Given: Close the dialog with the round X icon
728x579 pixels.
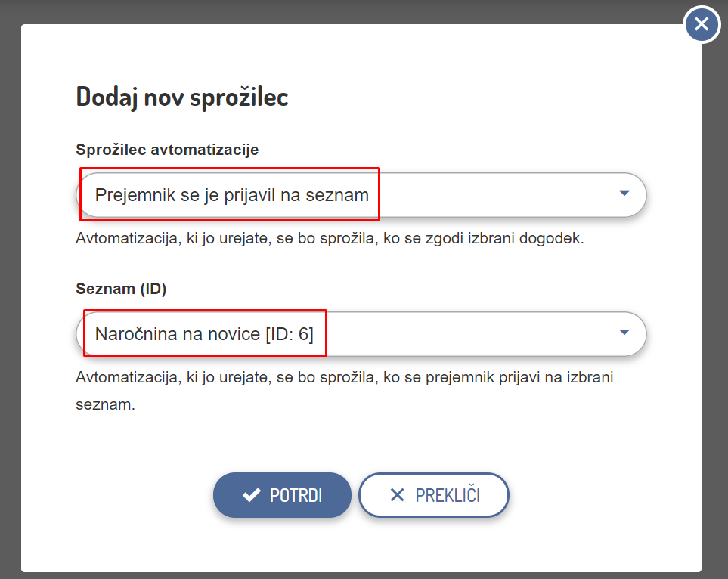Looking at the screenshot, I should 702,25.
